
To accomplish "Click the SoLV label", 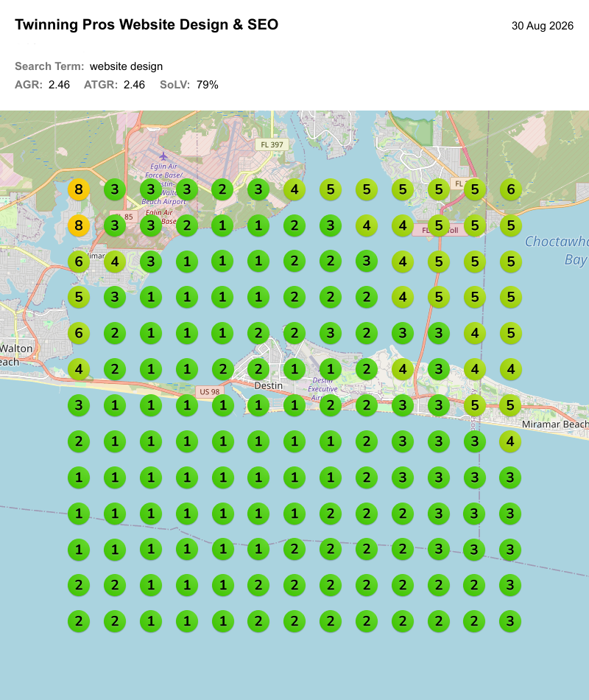I will click(x=175, y=85).
